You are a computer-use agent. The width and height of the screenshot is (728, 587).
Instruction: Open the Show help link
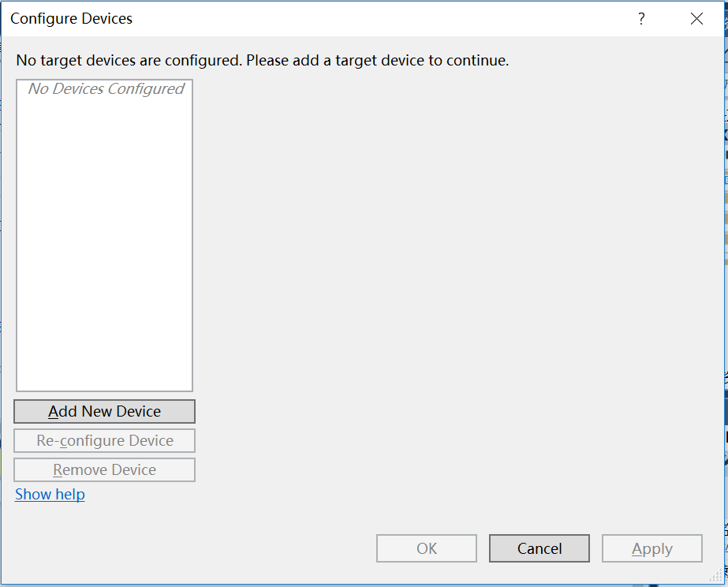point(50,495)
